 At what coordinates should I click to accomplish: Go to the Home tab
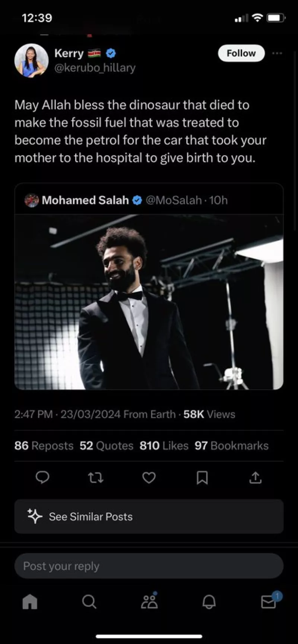[x=30, y=602]
